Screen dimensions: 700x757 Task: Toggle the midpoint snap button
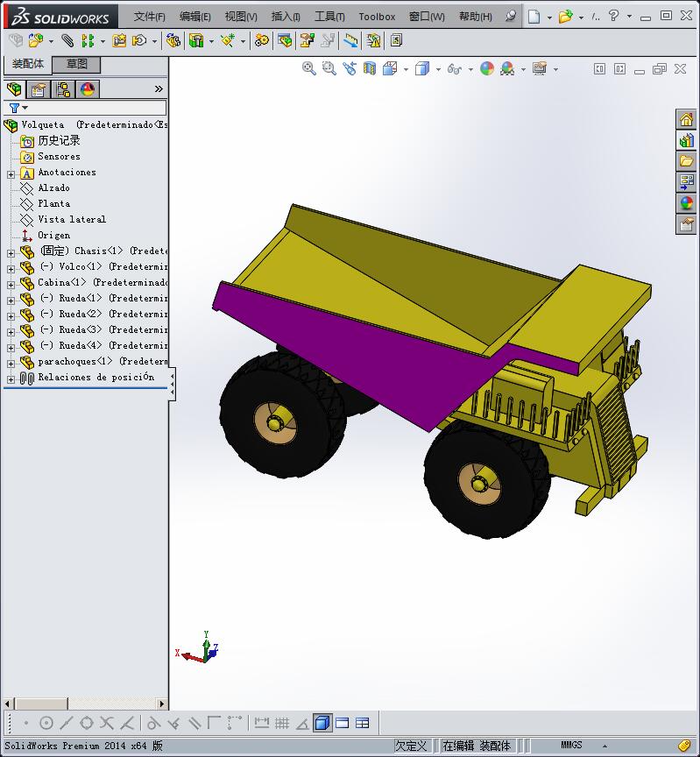(x=67, y=723)
